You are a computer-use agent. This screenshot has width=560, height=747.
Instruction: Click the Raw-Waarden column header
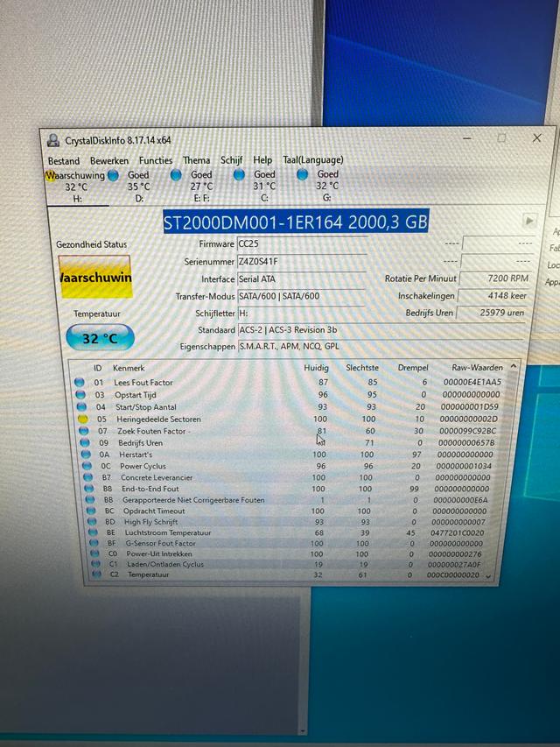tap(477, 368)
